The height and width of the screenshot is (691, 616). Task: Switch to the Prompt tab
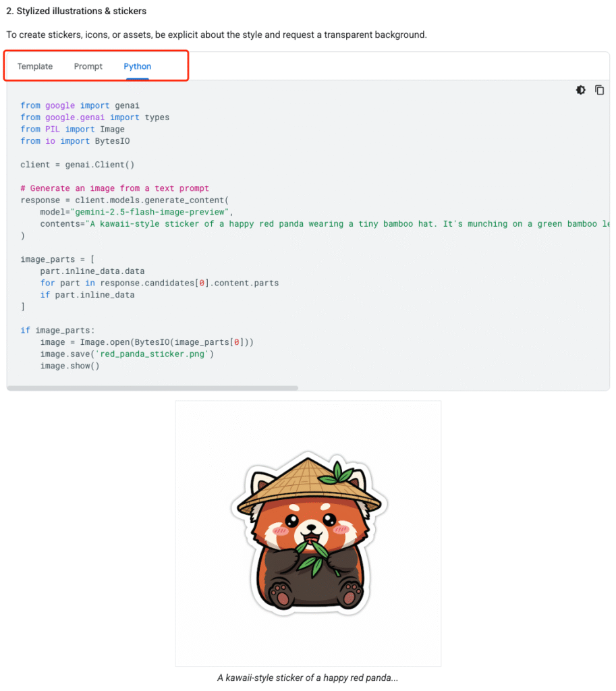click(88, 66)
